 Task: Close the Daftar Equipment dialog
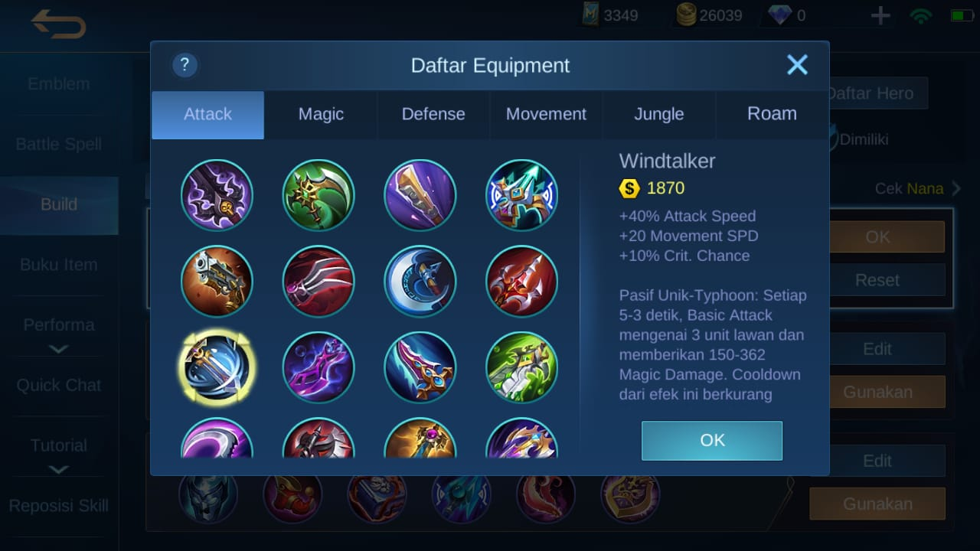(x=797, y=65)
